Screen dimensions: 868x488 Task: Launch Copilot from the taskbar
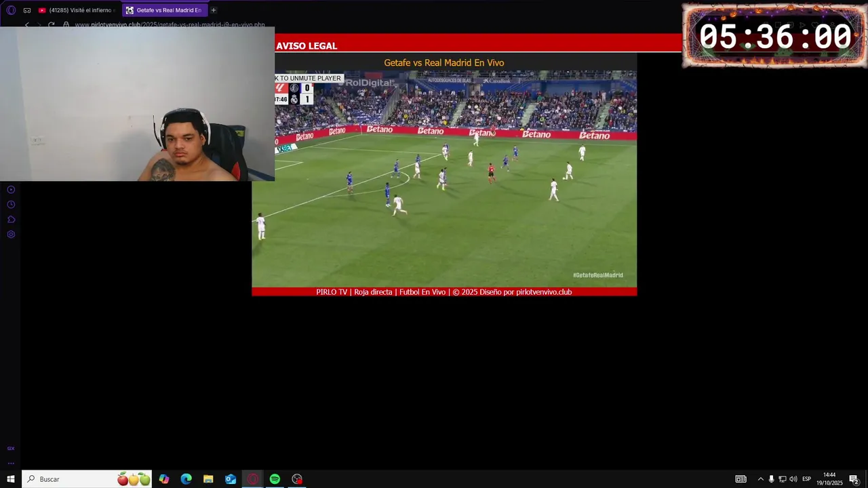[x=164, y=479]
